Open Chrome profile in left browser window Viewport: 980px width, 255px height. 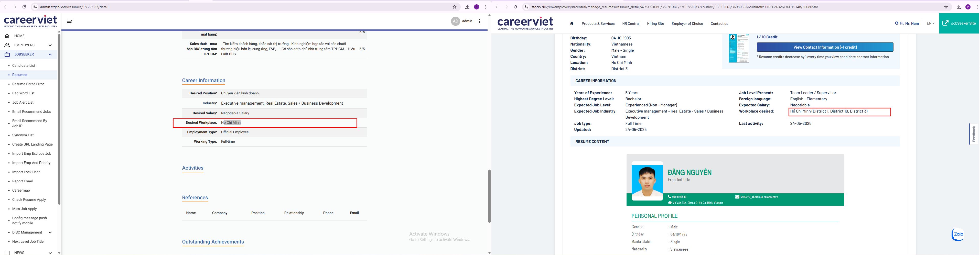coord(476,7)
